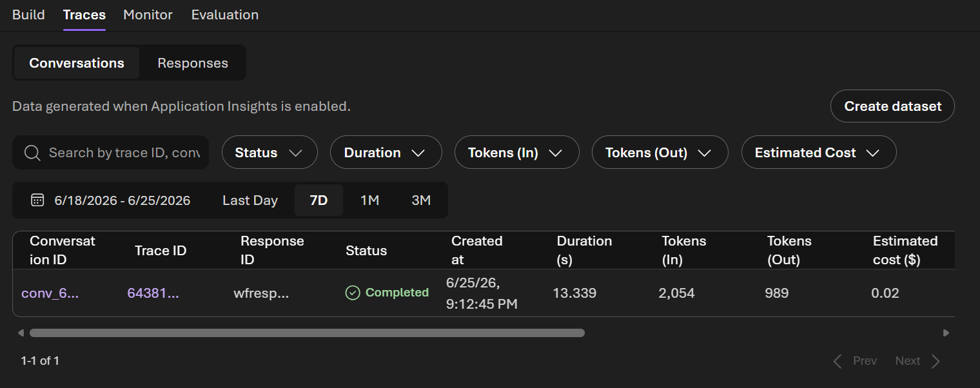Select the Last Day range
This screenshot has height=388, width=980.
click(250, 200)
